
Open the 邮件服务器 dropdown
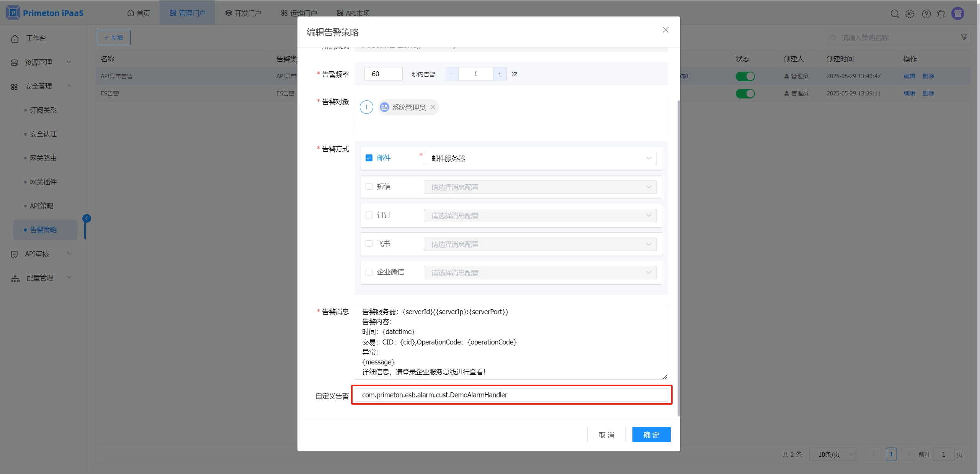(x=540, y=159)
